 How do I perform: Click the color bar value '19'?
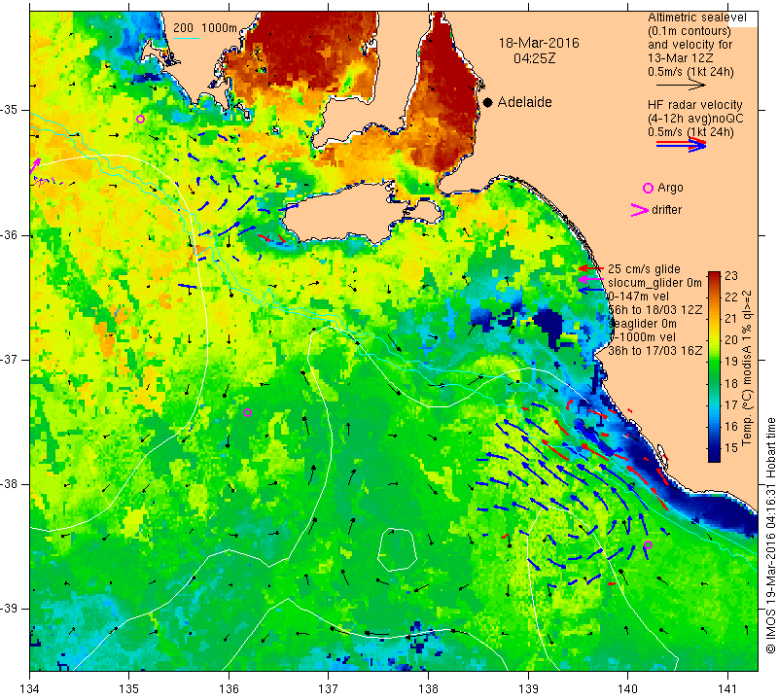click(731, 361)
